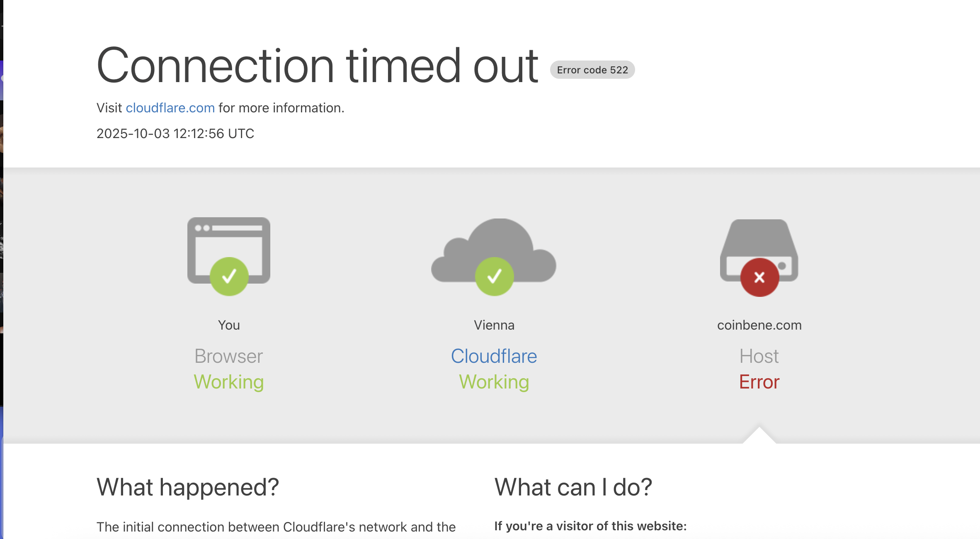Open the cloudflare.com link
This screenshot has height=539, width=980.
coord(170,108)
